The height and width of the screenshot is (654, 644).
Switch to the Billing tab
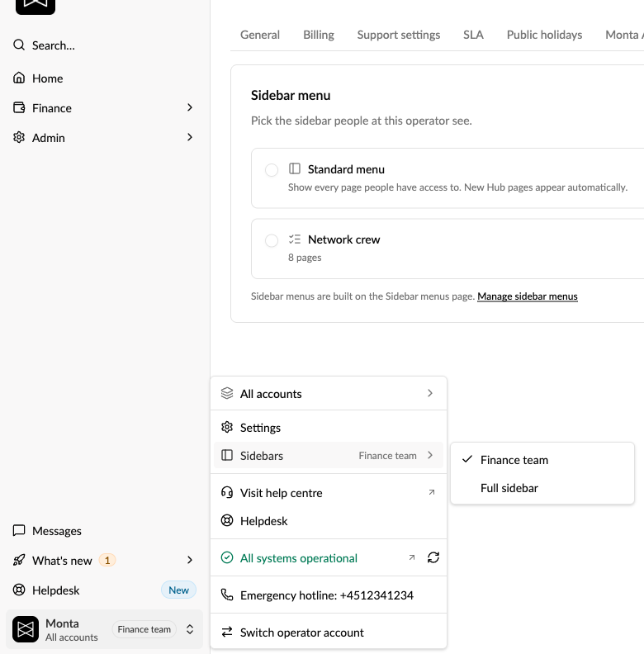[x=319, y=35]
